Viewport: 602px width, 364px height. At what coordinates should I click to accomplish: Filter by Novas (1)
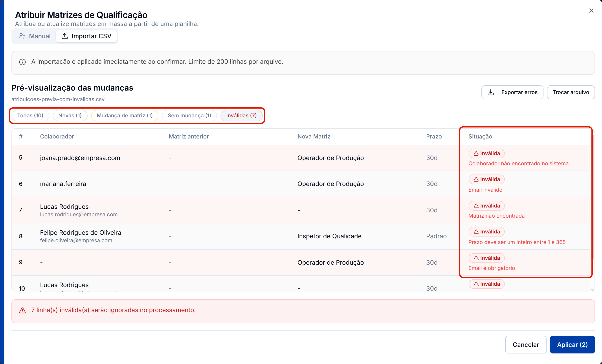pos(70,115)
